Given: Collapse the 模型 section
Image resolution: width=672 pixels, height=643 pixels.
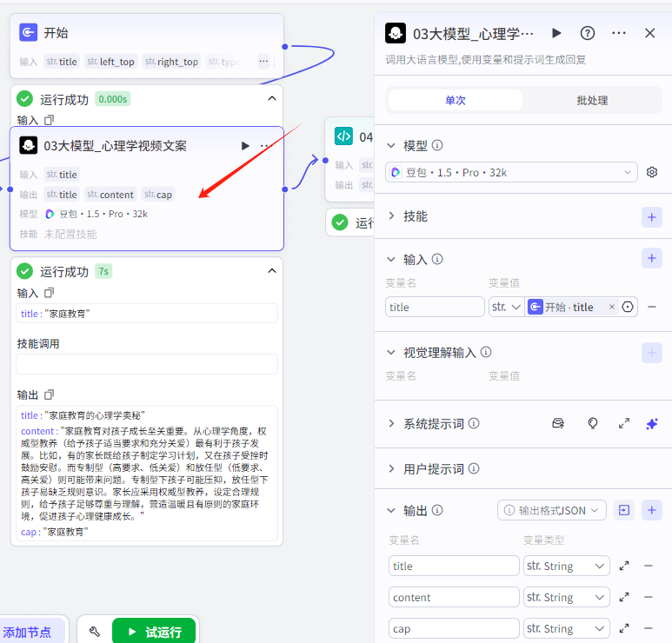Looking at the screenshot, I should tap(391, 146).
